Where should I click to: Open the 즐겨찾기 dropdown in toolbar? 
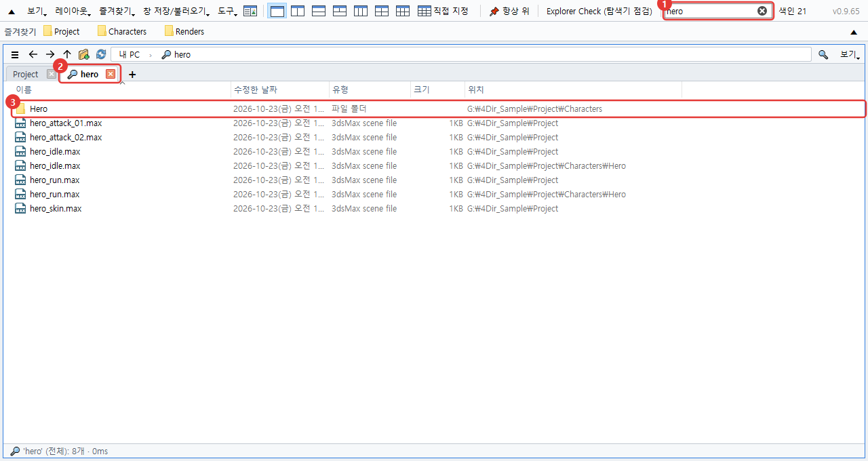click(x=117, y=11)
